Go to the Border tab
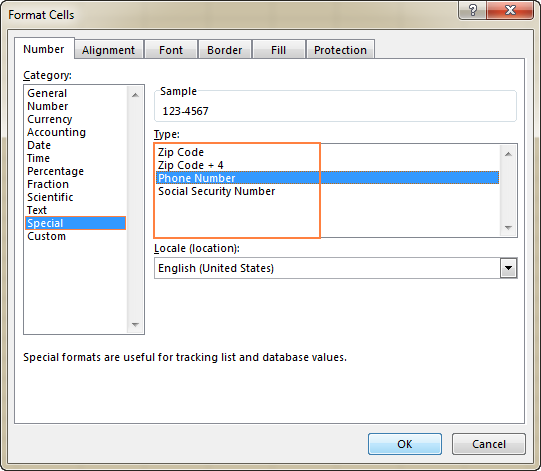541x471 pixels. point(225,50)
